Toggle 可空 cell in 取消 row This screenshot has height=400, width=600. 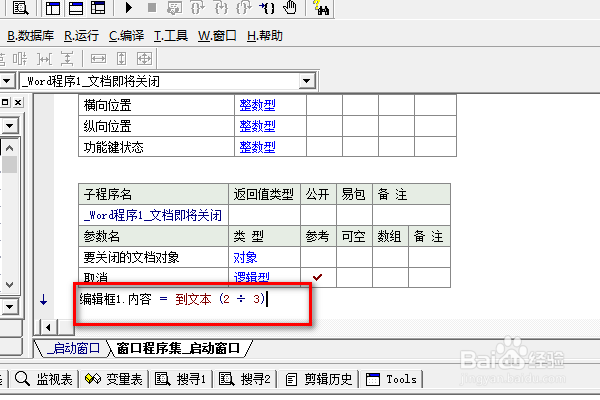354,277
